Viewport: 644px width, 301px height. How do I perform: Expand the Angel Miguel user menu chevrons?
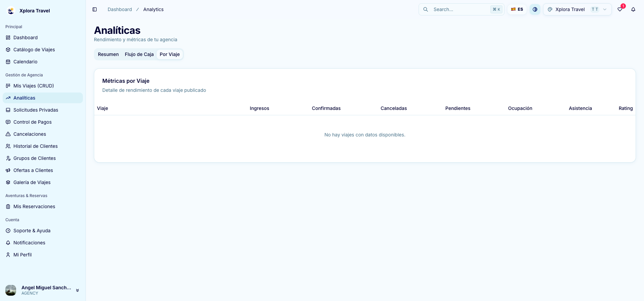(77, 290)
